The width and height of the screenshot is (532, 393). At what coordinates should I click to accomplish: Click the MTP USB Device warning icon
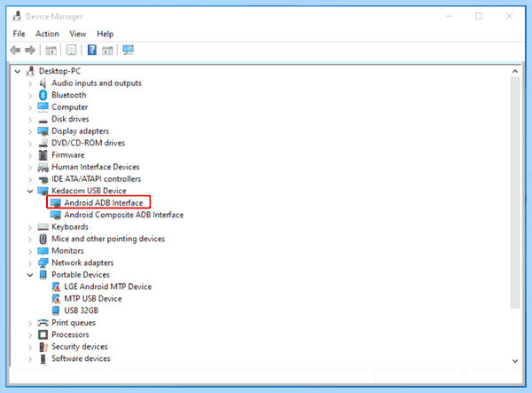[x=56, y=299]
